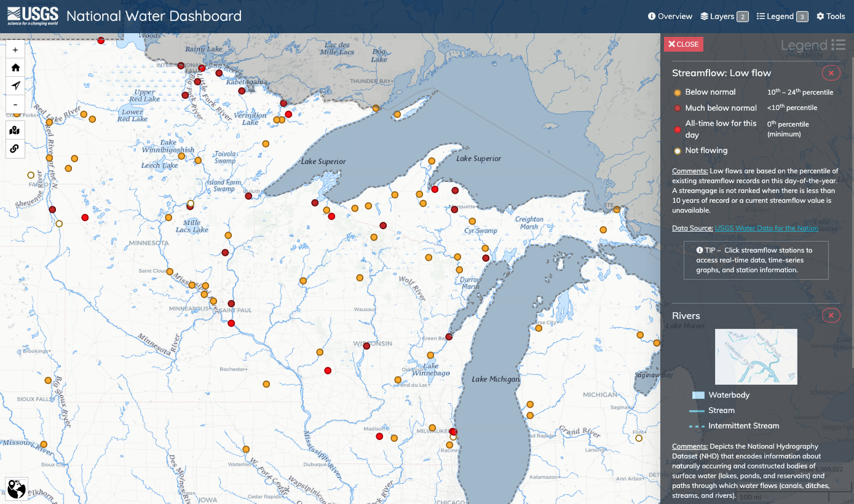Image resolution: width=854 pixels, height=504 pixels.
Task: Open the basemap selector map icon
Action: coord(15,130)
